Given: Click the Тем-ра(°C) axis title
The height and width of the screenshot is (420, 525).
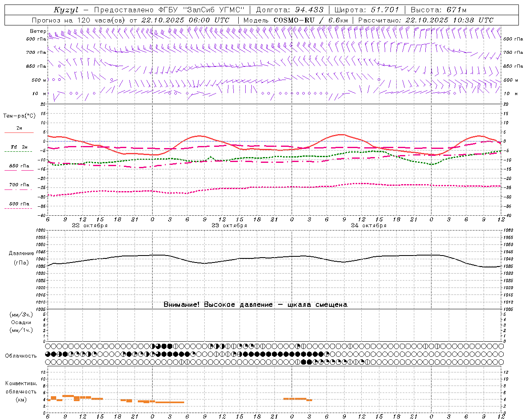Looking at the screenshot, I should point(19,116).
